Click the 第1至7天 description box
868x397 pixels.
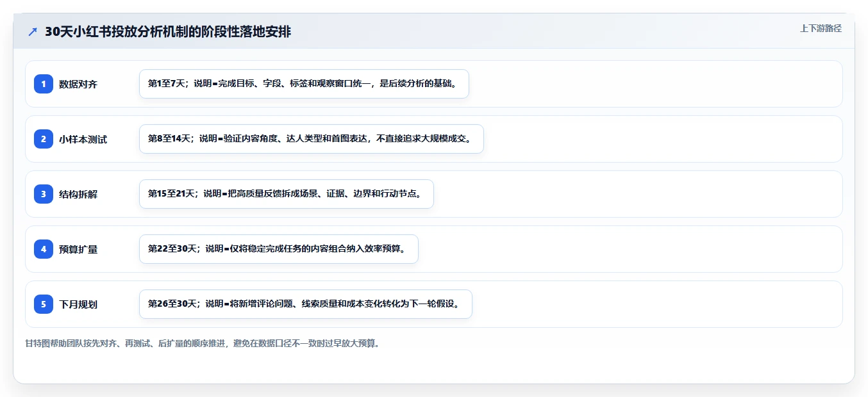click(x=304, y=84)
